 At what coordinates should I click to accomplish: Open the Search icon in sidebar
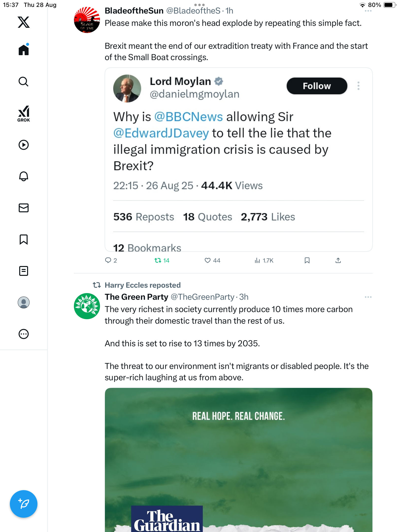24,82
